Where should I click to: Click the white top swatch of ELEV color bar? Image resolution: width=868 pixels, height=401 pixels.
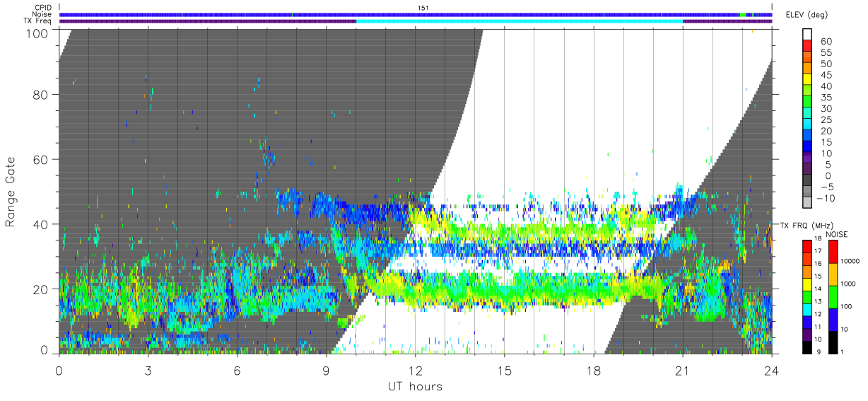(x=807, y=33)
